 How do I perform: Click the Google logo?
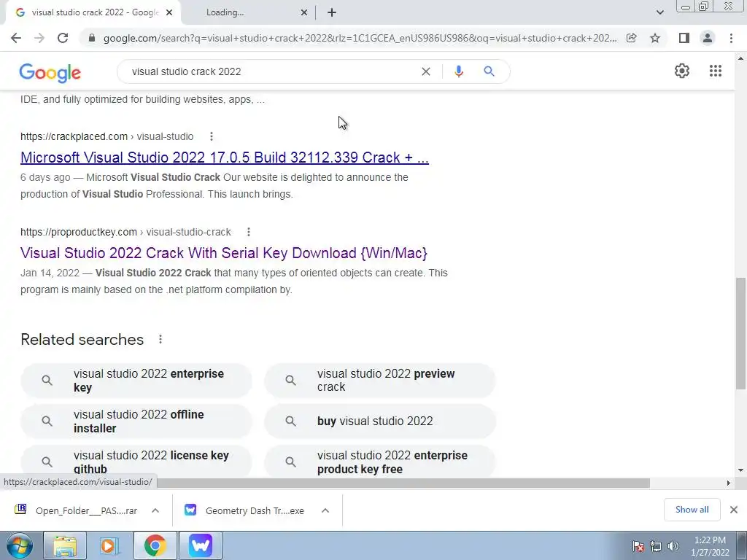50,72
